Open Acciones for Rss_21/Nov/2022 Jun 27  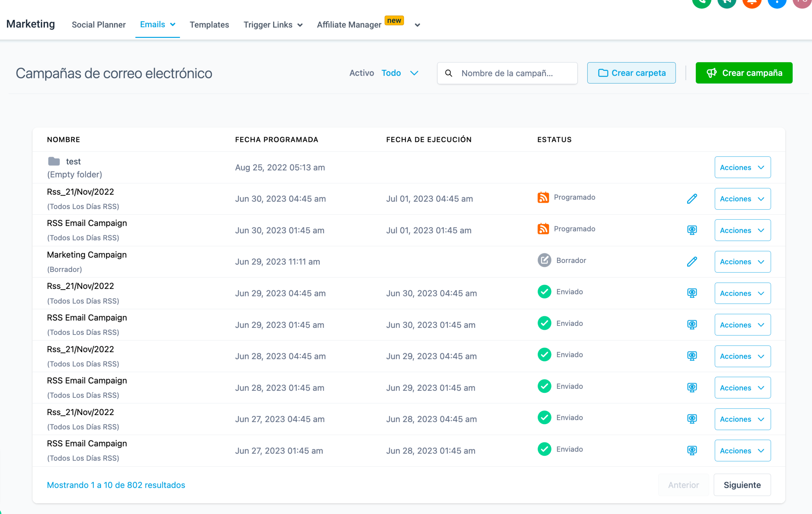coord(742,419)
